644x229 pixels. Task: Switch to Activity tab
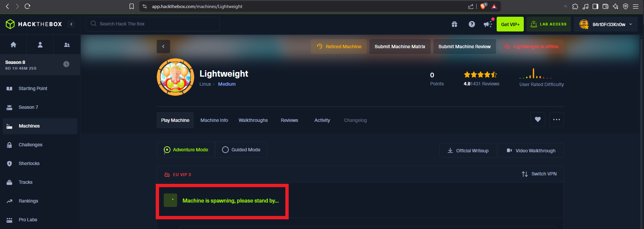322,120
